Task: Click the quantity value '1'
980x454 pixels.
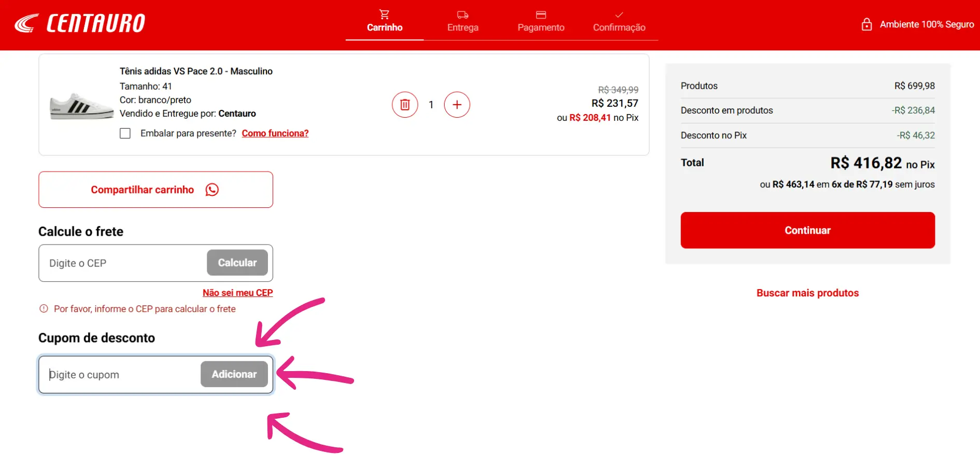Action: [431, 105]
